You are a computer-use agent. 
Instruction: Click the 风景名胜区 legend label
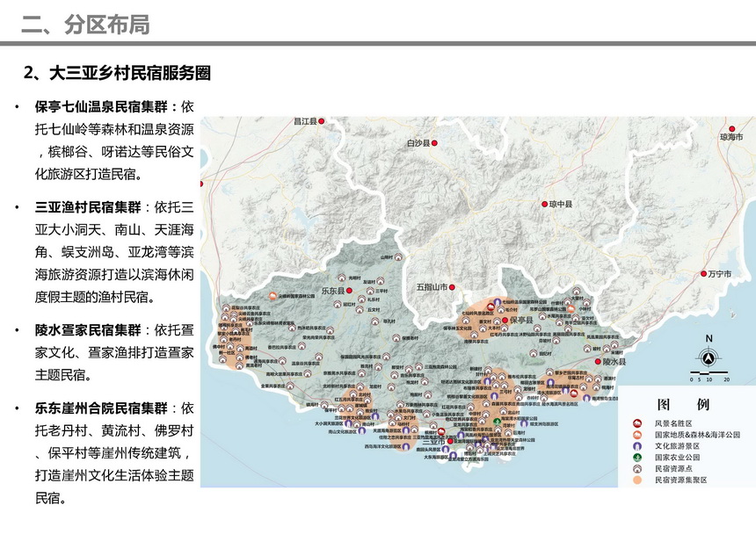pos(673,423)
